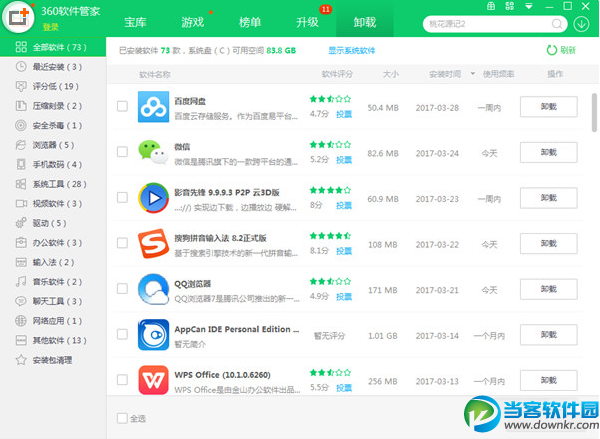This screenshot has width=600, height=439.
Task: Click 显示系统软件 link
Action: [352, 51]
